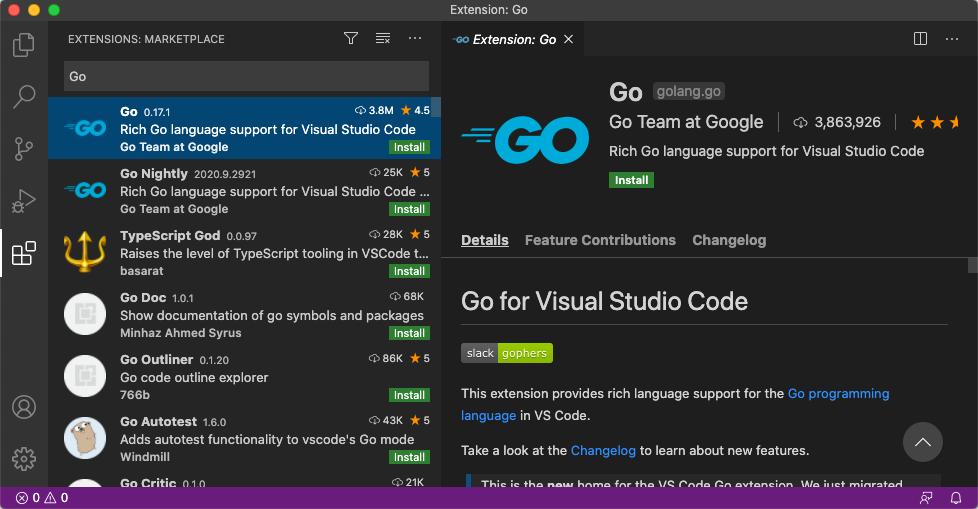The height and width of the screenshot is (509, 978).
Task: Open Views and More Actions ellipsis in Extensions panel
Action: (415, 39)
